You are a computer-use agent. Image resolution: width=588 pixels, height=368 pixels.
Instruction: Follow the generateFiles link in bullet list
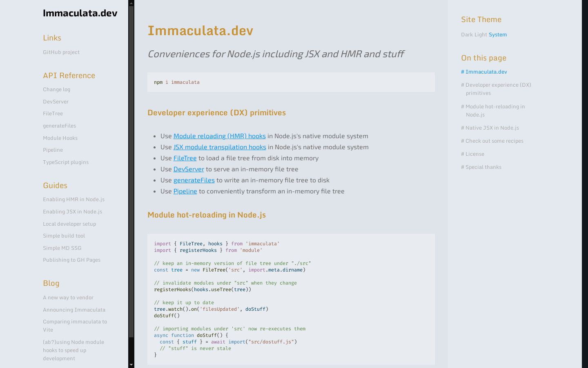(x=194, y=180)
